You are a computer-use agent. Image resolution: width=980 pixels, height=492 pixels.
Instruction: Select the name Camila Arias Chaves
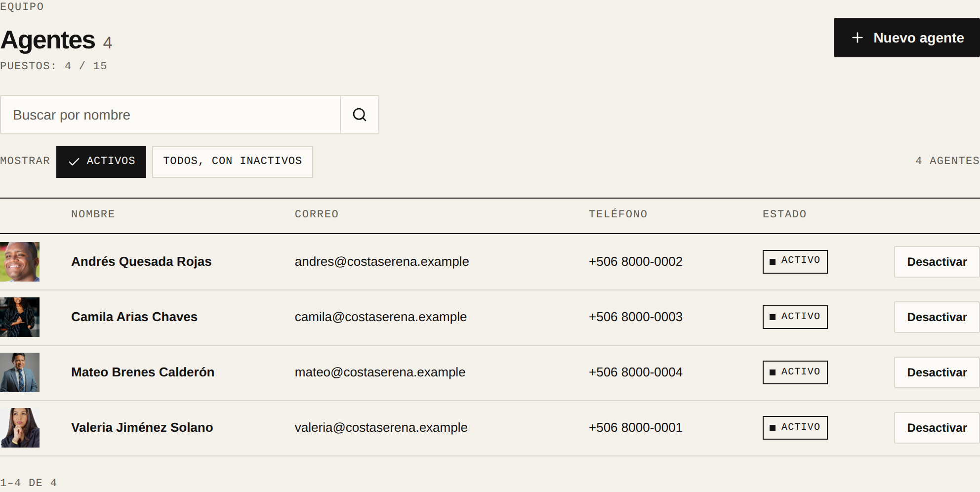point(134,317)
